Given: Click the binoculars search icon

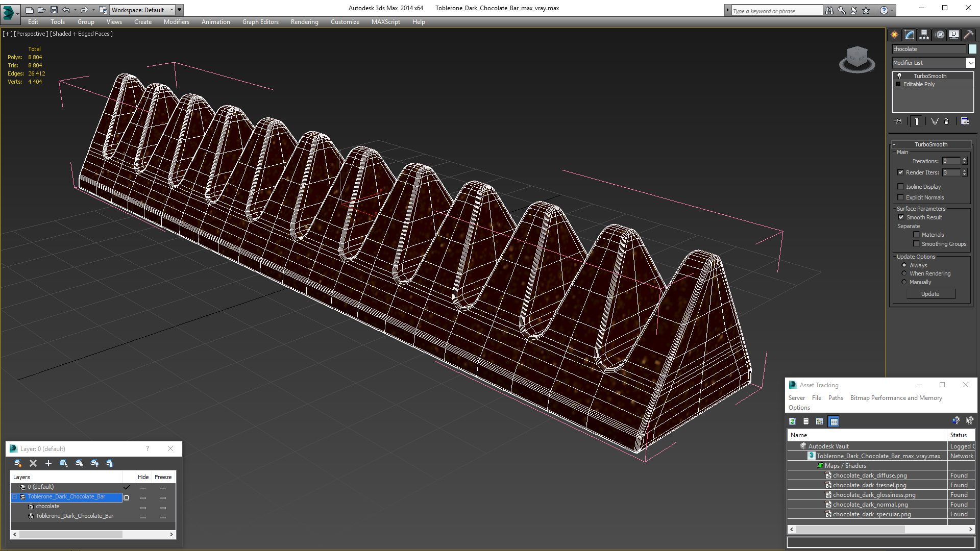Looking at the screenshot, I should coord(829,10).
